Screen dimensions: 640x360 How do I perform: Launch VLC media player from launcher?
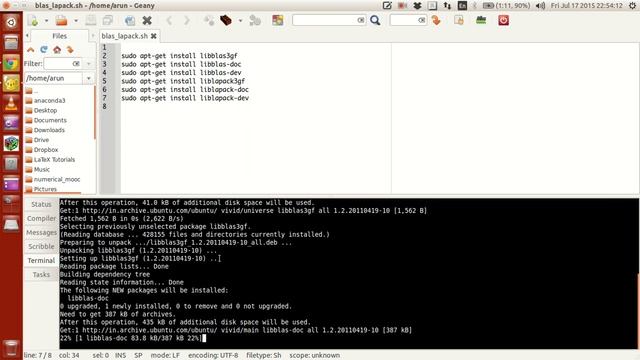point(11,103)
